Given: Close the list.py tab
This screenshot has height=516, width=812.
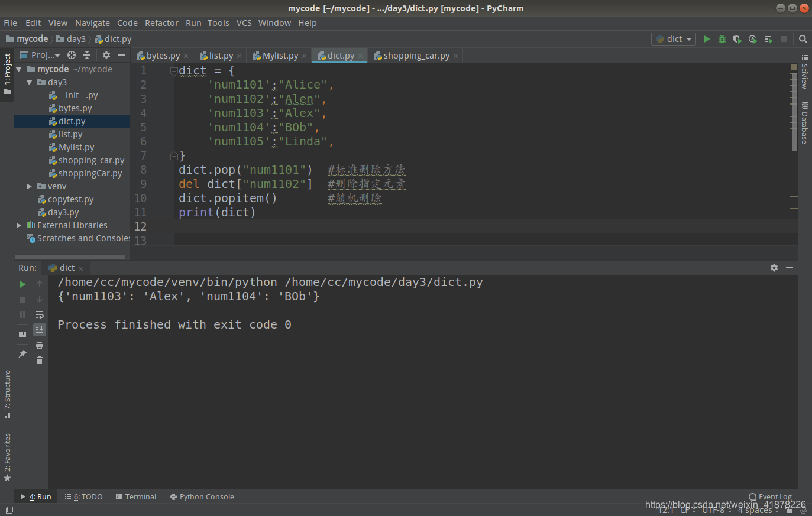Looking at the screenshot, I should coord(239,56).
